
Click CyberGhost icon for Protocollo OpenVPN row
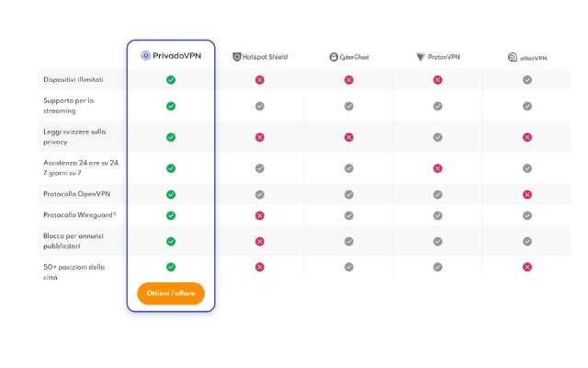click(349, 194)
